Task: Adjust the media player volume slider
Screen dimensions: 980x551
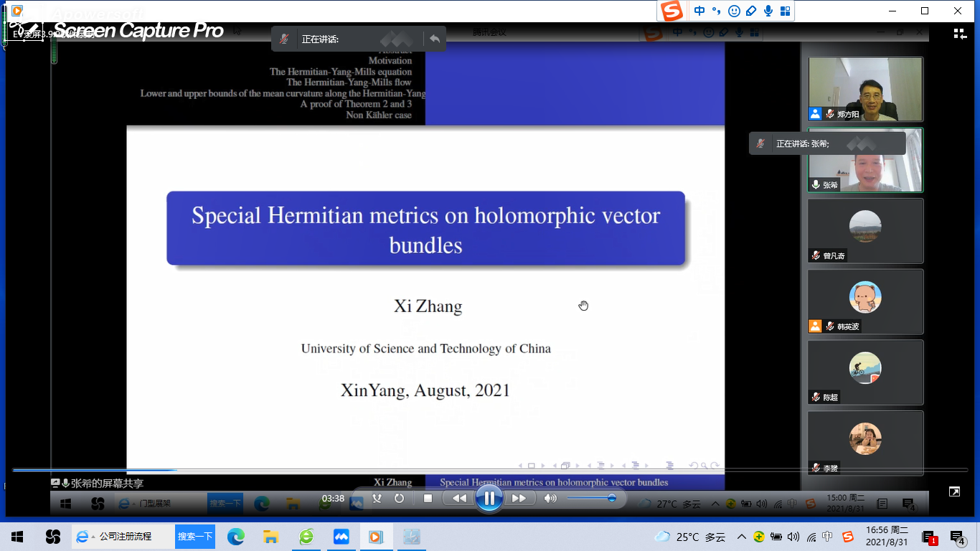Action: pyautogui.click(x=590, y=498)
